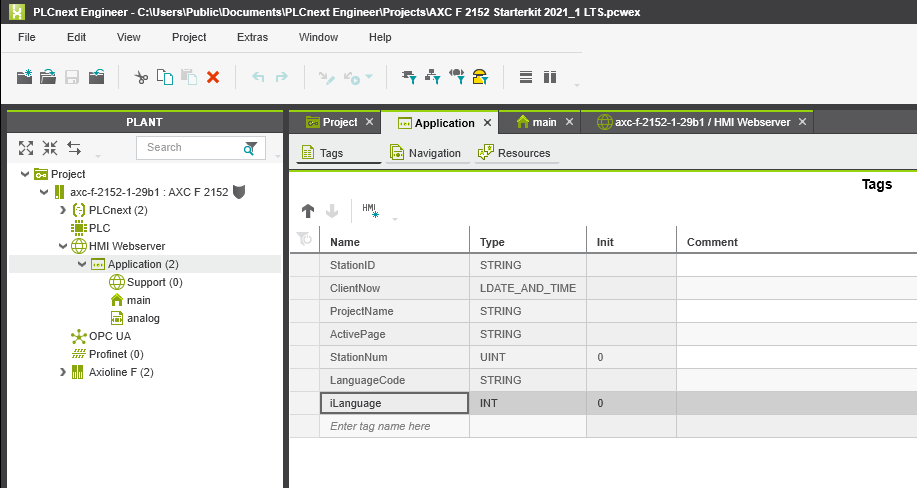917x488 pixels.
Task: Open the Navigation sub-tab
Action: coord(427,153)
